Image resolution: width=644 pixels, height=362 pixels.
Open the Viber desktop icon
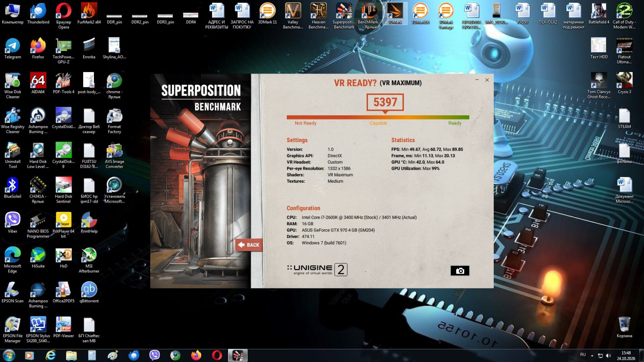(13, 223)
